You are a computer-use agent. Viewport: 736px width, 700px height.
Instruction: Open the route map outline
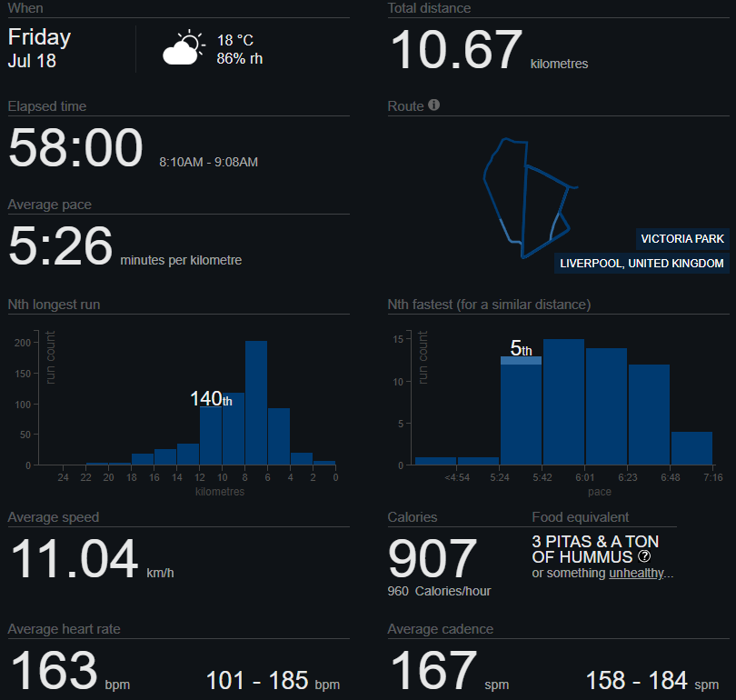(525, 197)
